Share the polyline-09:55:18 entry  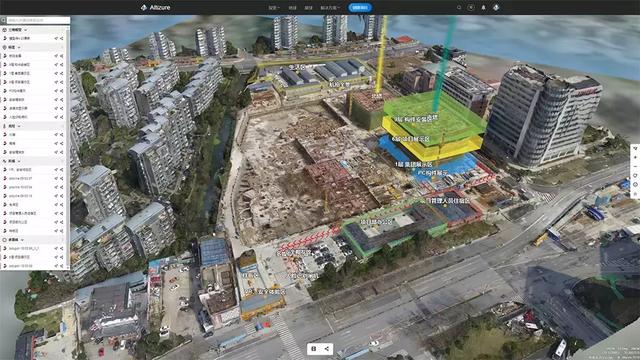pyautogui.click(x=62, y=196)
